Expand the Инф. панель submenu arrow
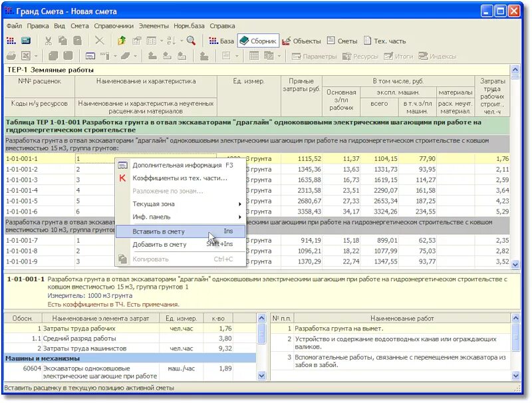 click(240, 217)
